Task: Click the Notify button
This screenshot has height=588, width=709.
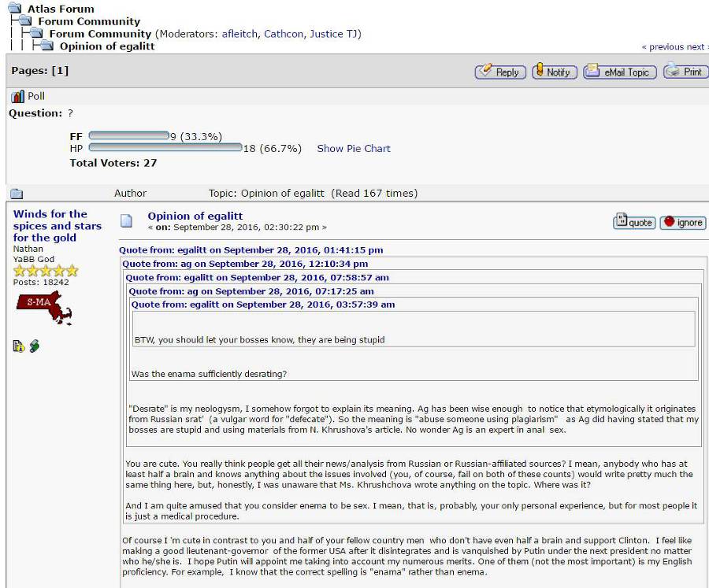Action: (554, 72)
